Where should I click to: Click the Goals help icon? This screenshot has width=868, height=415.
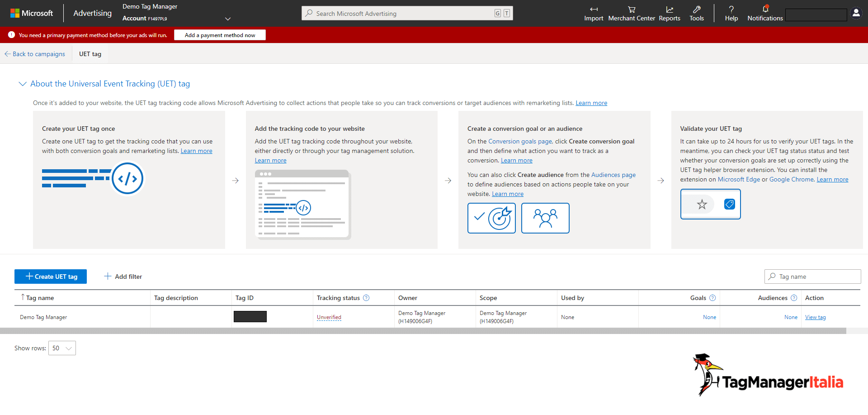coord(712,298)
